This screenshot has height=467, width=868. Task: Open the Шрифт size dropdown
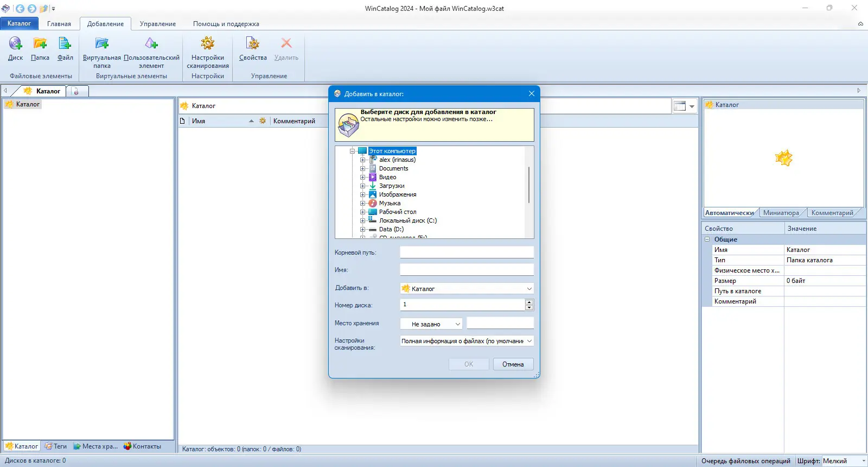(863, 461)
